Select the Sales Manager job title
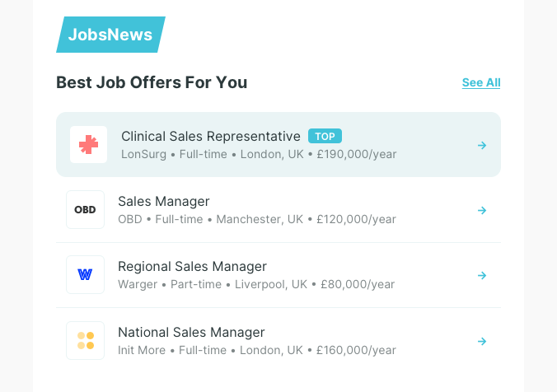Image resolution: width=557 pixels, height=392 pixels. [x=164, y=201]
